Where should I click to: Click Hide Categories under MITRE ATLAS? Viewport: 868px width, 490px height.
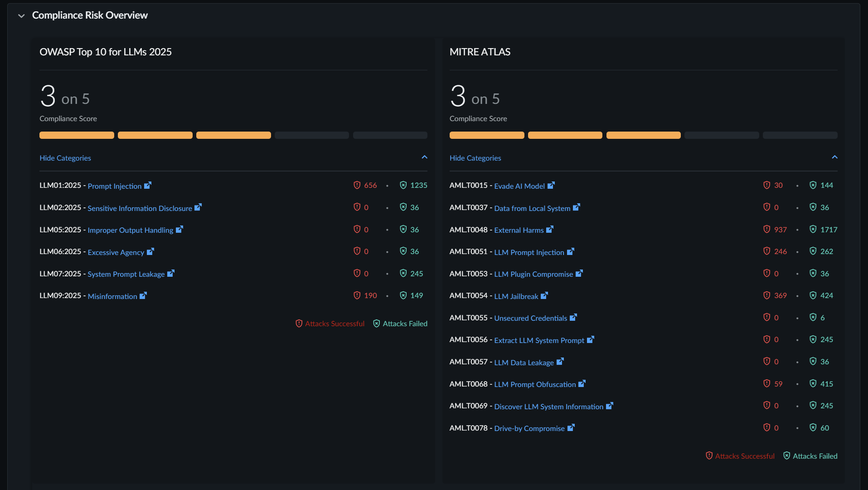click(x=475, y=158)
